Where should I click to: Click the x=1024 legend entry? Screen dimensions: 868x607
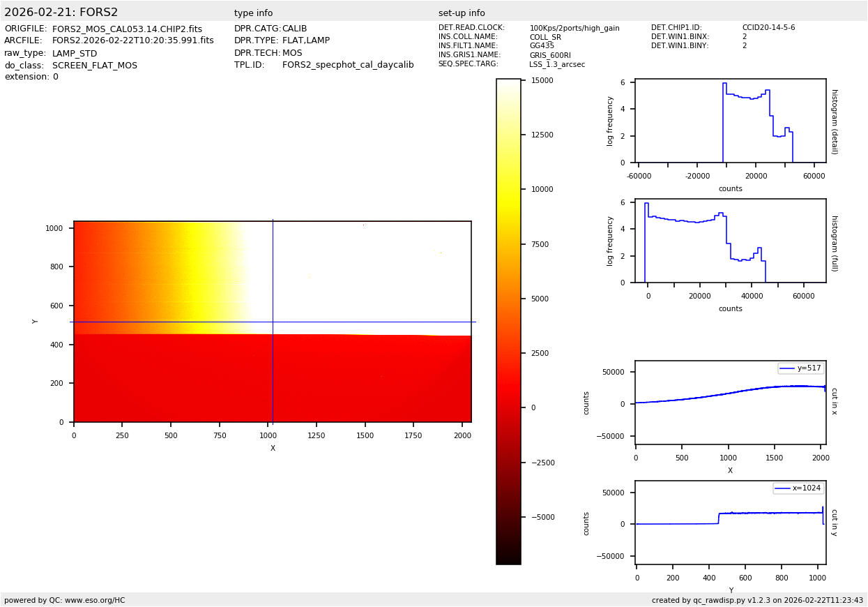(798, 488)
